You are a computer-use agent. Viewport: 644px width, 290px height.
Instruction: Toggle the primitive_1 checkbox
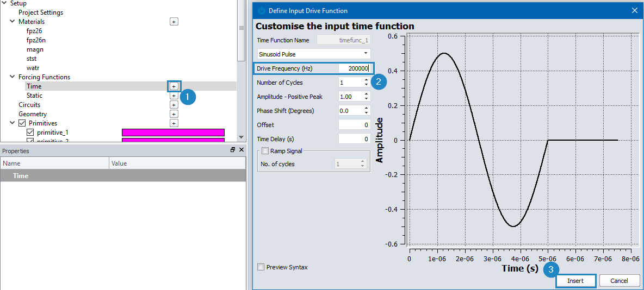click(x=30, y=133)
